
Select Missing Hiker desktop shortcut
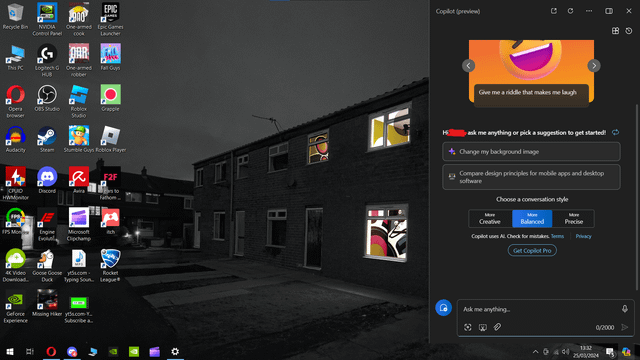(47, 303)
